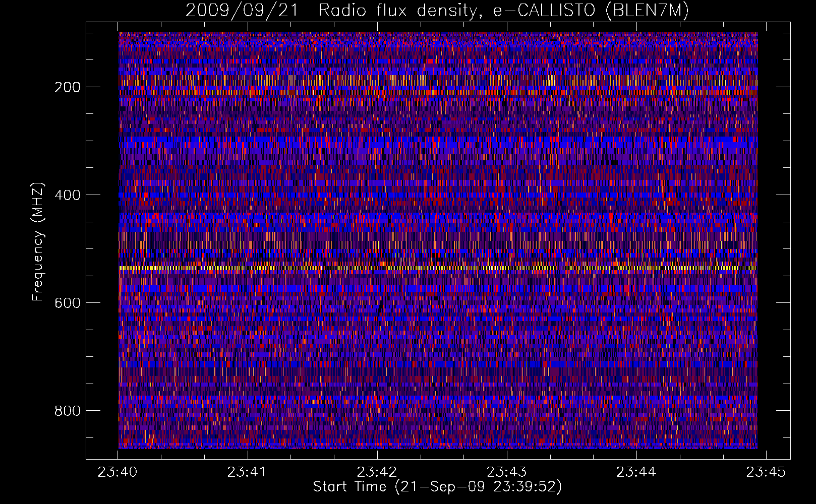Image resolution: width=816 pixels, height=504 pixels.
Task: Click the '23:40' time tick label
Action: (118, 472)
